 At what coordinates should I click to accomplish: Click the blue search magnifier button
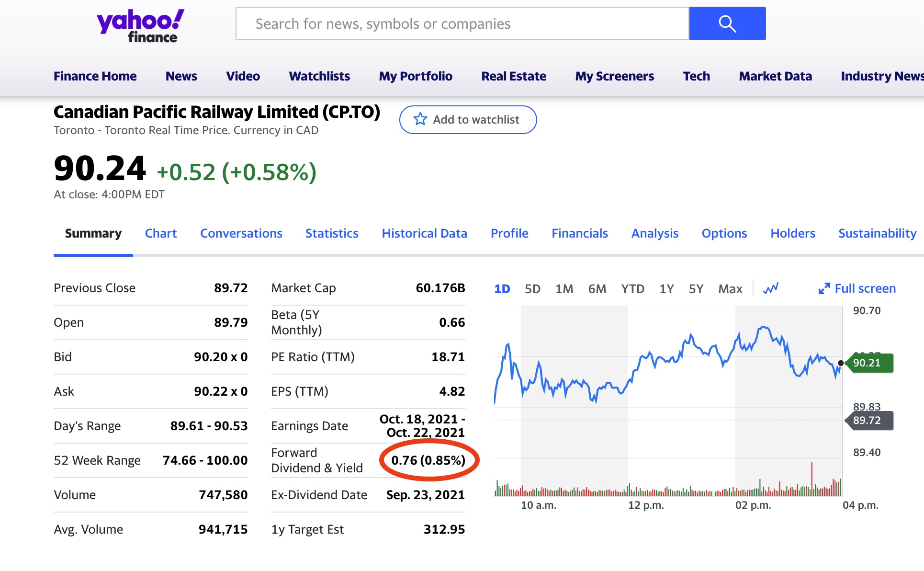coord(727,23)
